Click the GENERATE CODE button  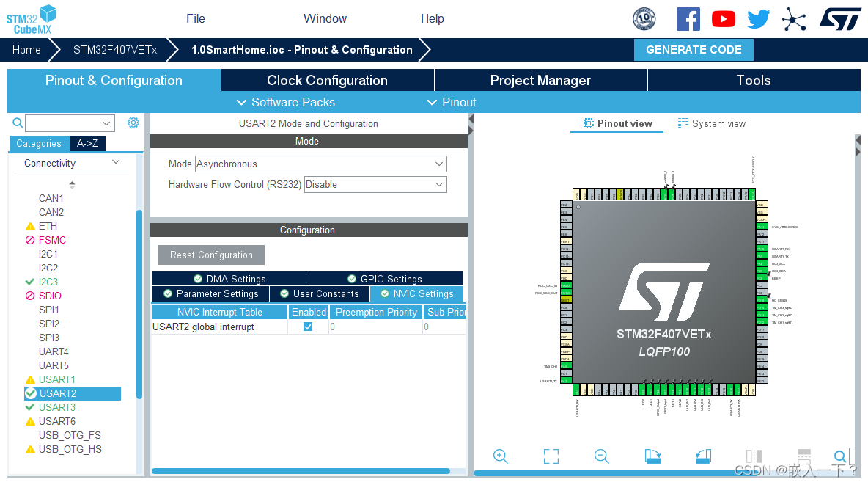point(694,50)
